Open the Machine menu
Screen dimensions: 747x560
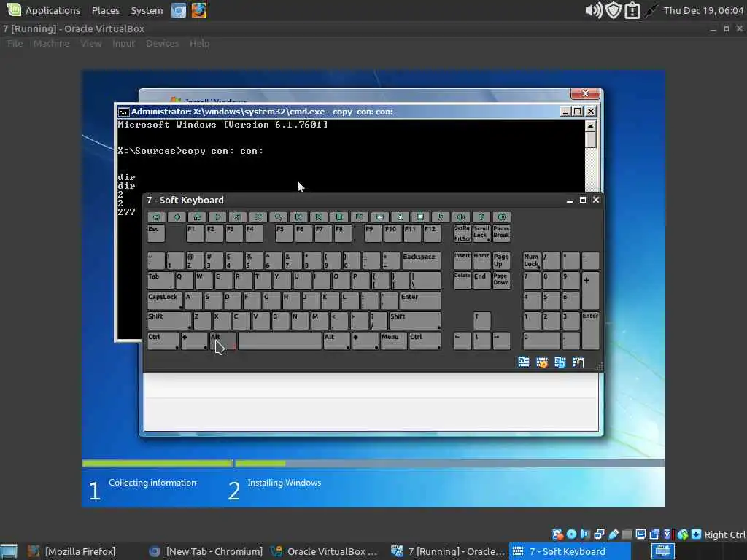point(52,43)
